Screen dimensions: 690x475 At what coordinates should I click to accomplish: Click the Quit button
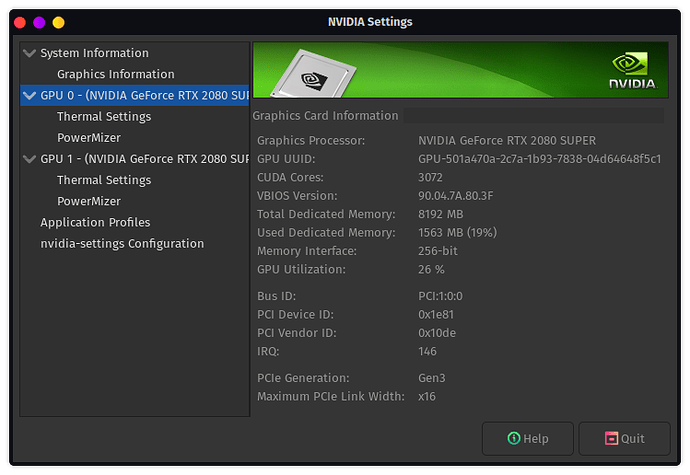click(x=624, y=438)
